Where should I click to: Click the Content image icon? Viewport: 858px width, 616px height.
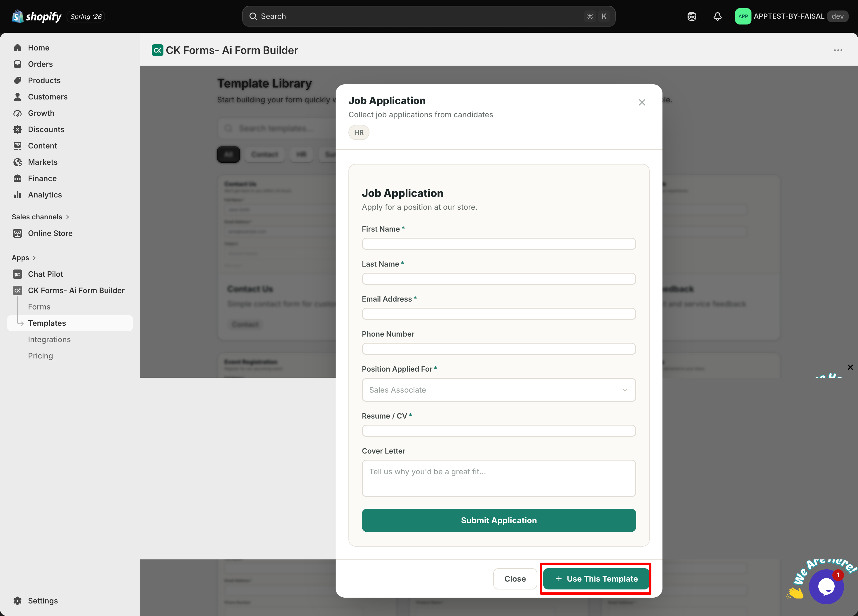click(18, 146)
